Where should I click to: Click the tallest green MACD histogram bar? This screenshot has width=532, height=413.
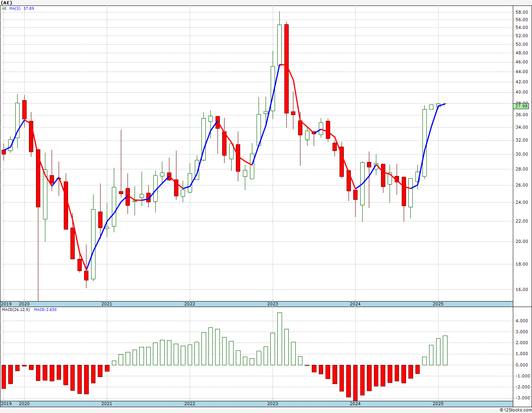point(279,339)
